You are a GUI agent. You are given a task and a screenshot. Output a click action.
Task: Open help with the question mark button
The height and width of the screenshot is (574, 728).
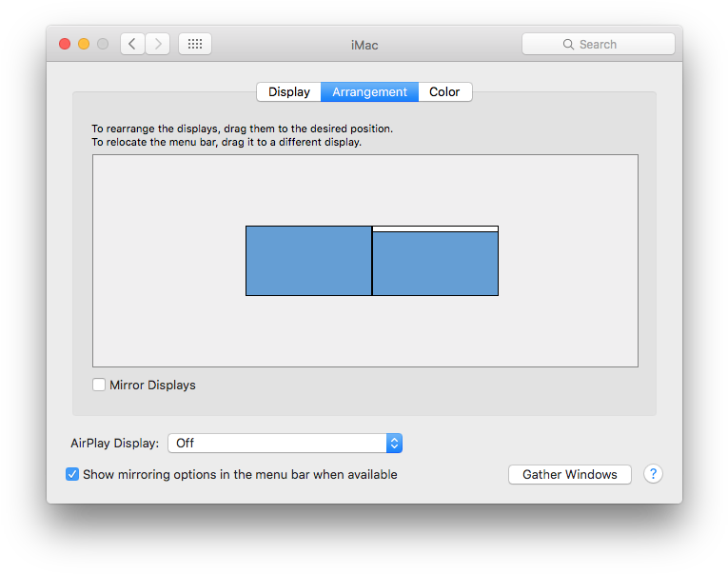[x=653, y=474]
